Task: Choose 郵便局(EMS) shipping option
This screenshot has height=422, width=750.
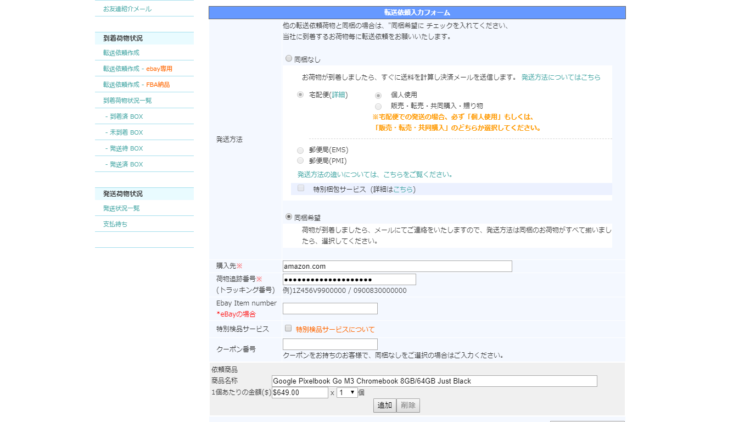Action: (300, 150)
